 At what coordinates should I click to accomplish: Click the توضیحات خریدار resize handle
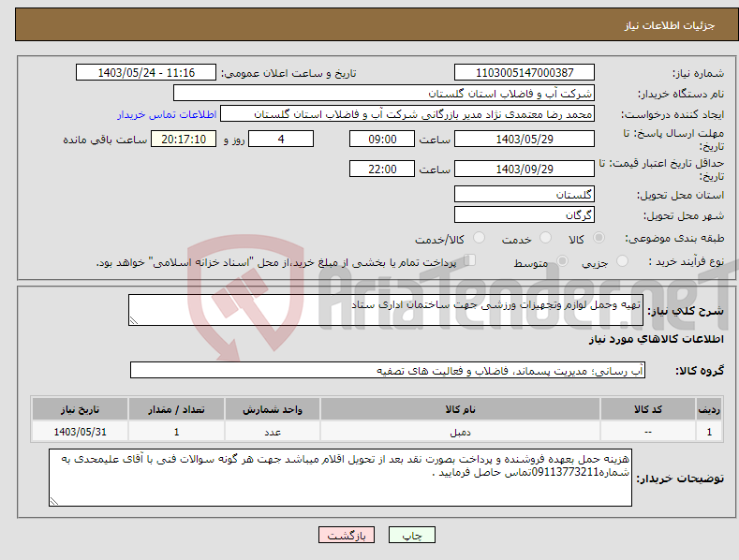pyautogui.click(x=54, y=501)
